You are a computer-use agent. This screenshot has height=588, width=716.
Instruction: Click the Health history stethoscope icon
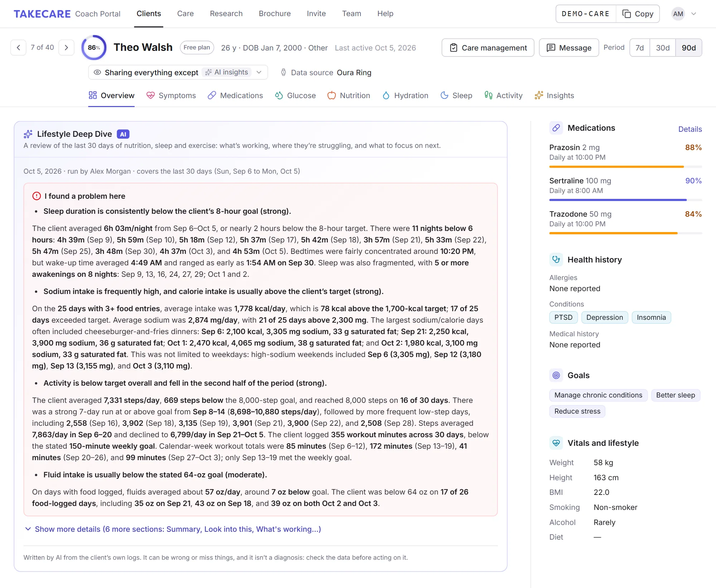coord(556,260)
